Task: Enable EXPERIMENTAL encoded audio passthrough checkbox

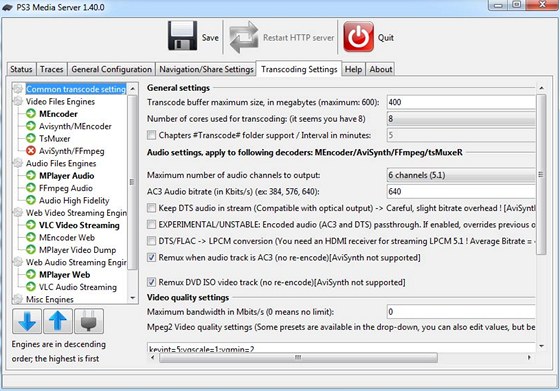Action: (151, 224)
